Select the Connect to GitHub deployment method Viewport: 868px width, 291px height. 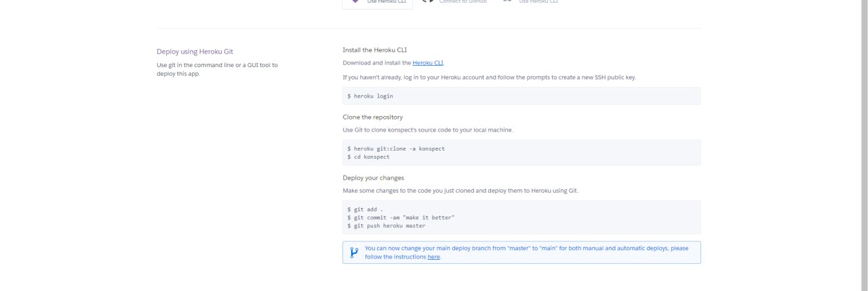pyautogui.click(x=454, y=2)
